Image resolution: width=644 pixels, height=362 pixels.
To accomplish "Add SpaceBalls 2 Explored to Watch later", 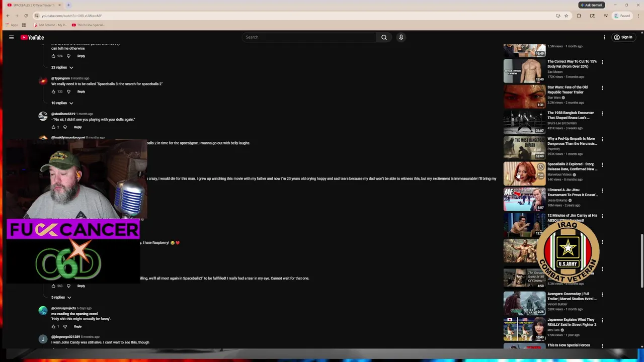I will [540, 167].
